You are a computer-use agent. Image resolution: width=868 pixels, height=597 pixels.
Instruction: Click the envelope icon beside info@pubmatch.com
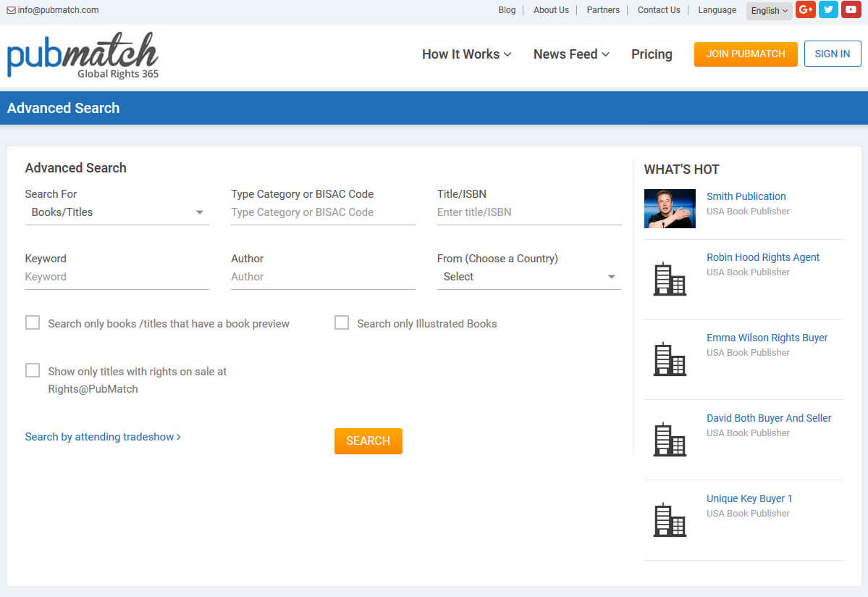(x=11, y=10)
